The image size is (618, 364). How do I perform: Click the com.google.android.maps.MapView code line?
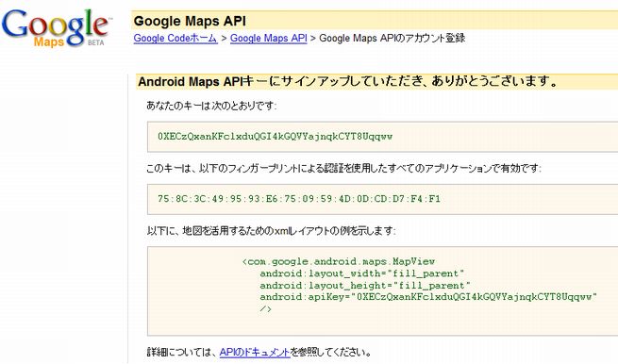[339, 261]
